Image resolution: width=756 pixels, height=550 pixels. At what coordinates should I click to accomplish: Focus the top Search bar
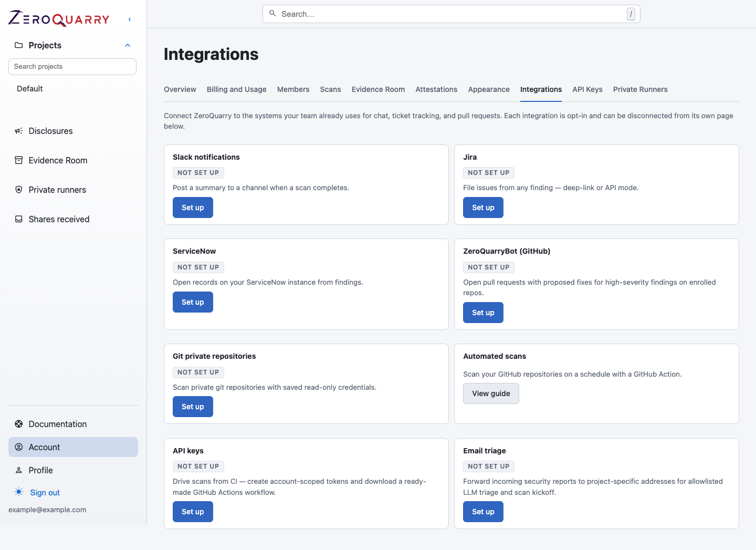pos(451,14)
